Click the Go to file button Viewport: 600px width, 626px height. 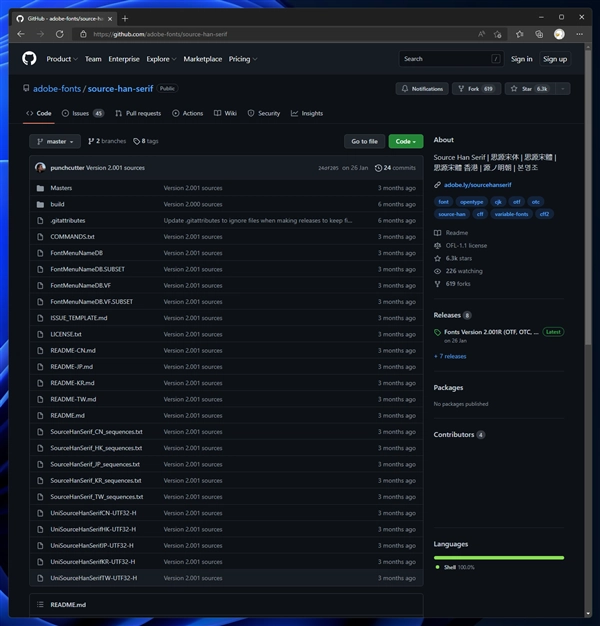(364, 141)
